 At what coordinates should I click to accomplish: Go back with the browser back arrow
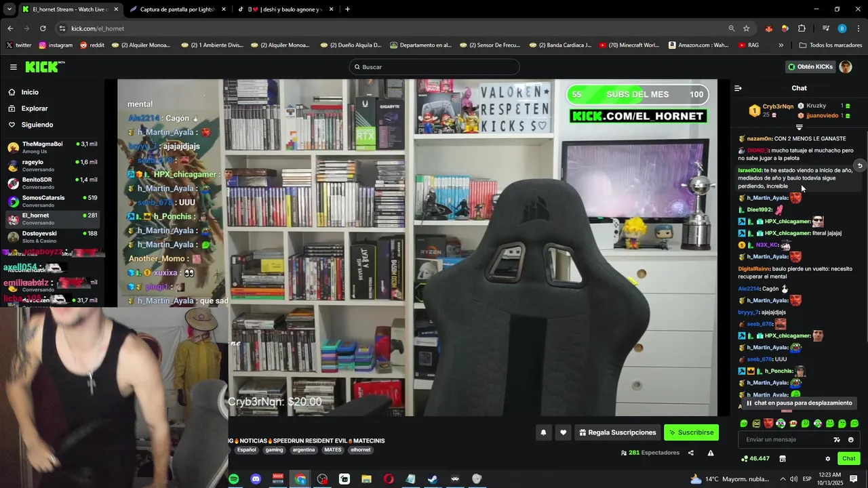10,28
